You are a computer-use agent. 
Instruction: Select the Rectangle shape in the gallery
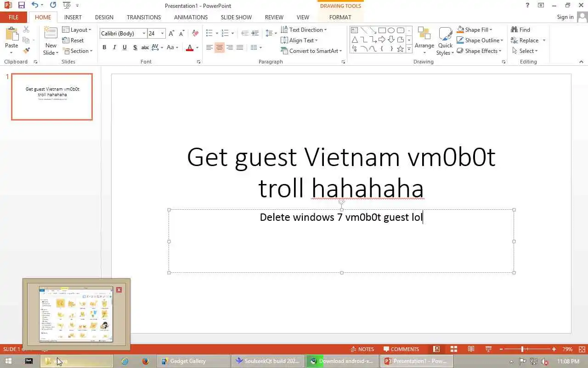[x=382, y=30]
